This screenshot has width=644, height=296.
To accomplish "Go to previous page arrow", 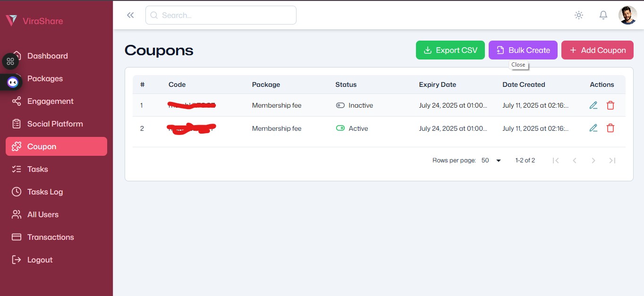I will click(575, 161).
